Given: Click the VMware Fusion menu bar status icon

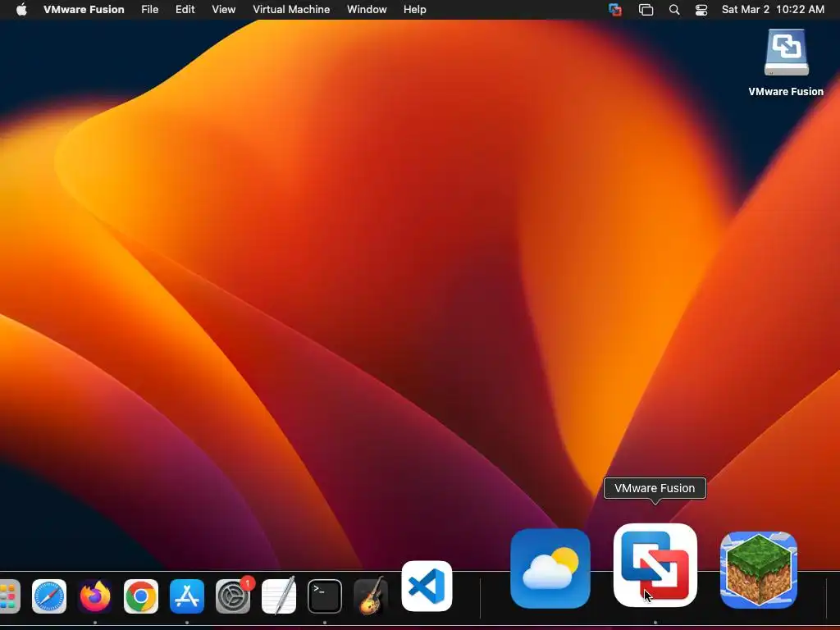Looking at the screenshot, I should coord(615,10).
